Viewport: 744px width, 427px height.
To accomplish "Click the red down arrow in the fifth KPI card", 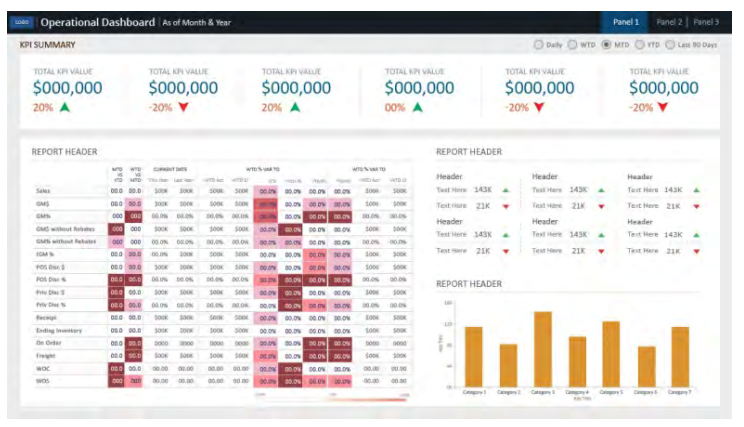I will pos(540,107).
